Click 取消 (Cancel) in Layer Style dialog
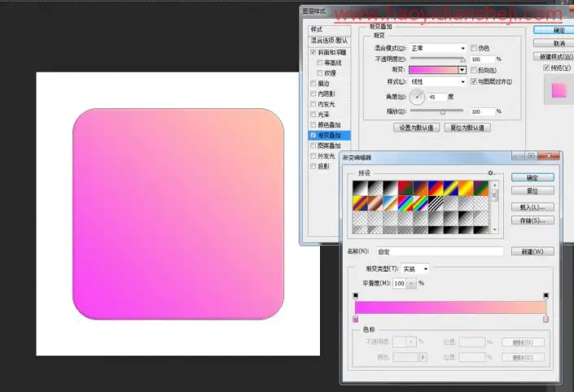The width and height of the screenshot is (574, 392). tap(554, 43)
